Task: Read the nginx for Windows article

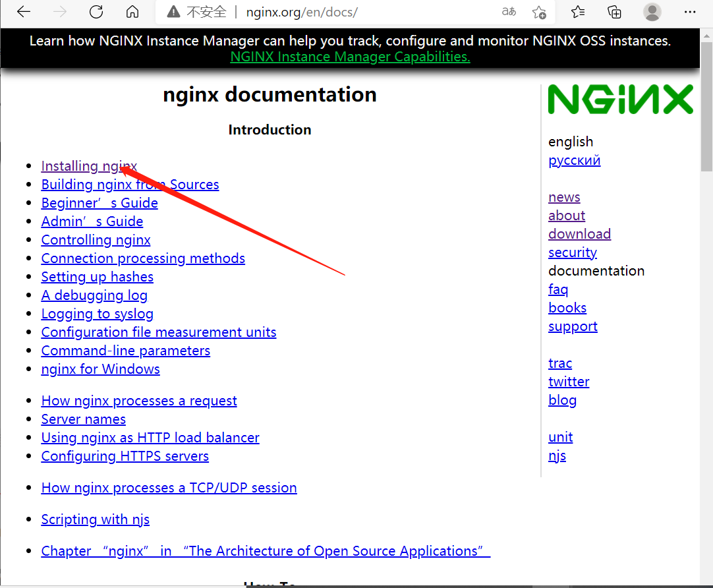Action: click(100, 369)
